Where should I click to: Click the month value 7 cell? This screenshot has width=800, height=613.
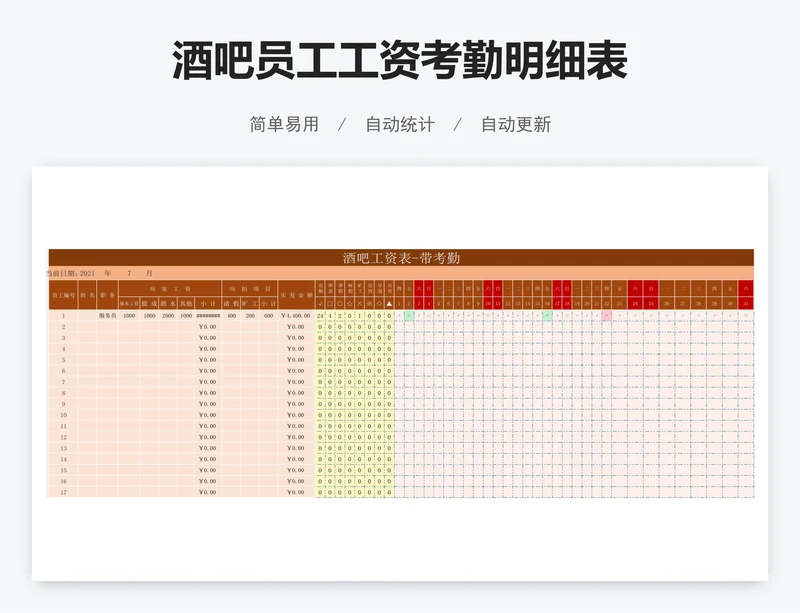129,273
